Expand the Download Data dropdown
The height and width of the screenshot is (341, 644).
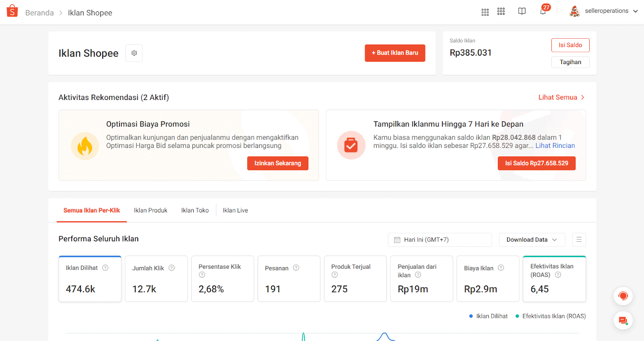(532, 240)
